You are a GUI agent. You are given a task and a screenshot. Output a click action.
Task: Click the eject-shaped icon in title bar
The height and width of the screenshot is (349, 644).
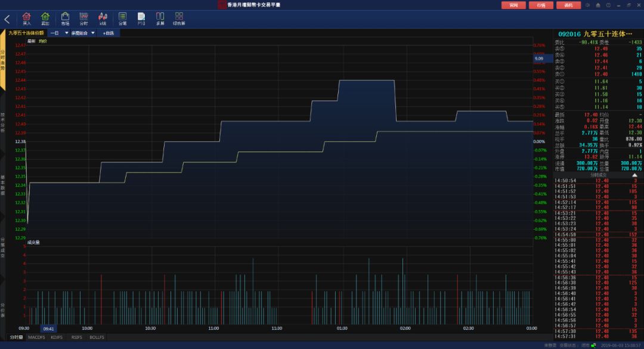598,5
